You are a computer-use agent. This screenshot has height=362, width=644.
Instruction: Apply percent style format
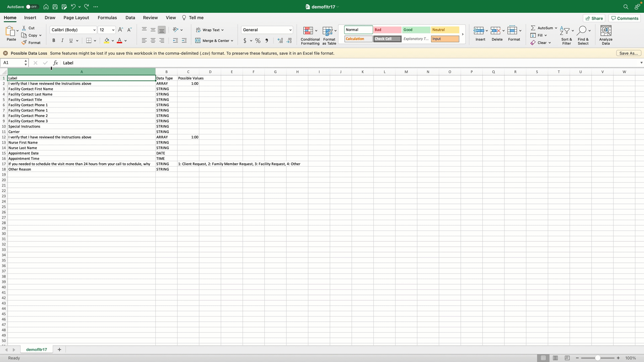tap(258, 41)
